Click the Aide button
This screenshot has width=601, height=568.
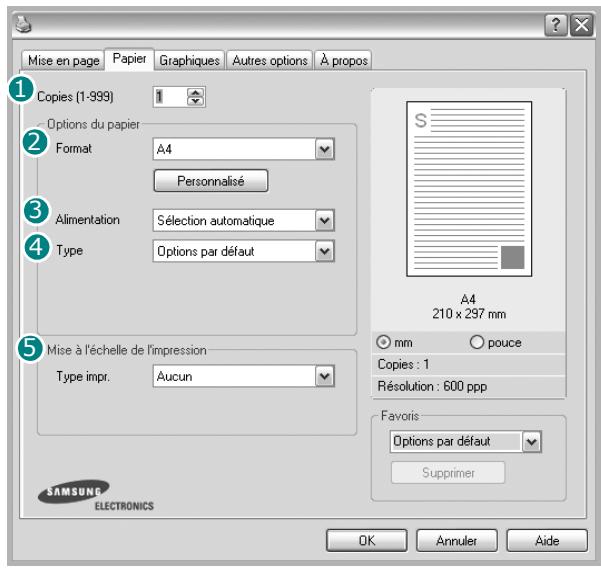547,541
